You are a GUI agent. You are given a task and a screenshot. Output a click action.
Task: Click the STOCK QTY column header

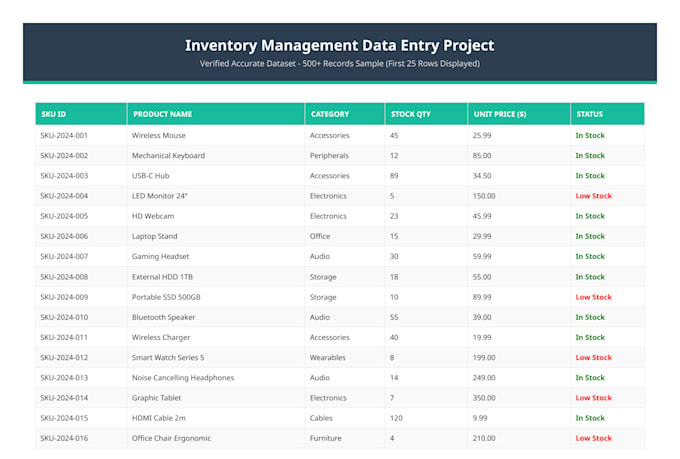426,114
